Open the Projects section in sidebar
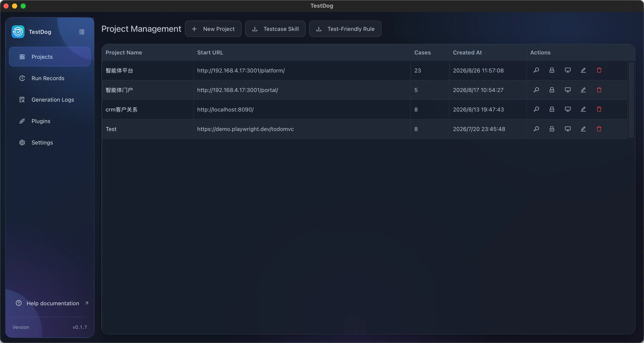Screen dimensions: 644x343 (50, 57)
